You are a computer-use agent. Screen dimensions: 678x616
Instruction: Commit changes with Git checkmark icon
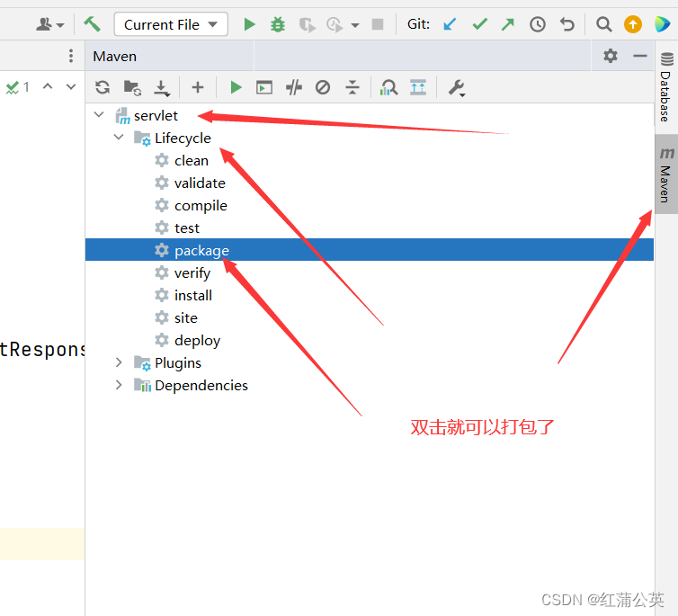coord(479,24)
